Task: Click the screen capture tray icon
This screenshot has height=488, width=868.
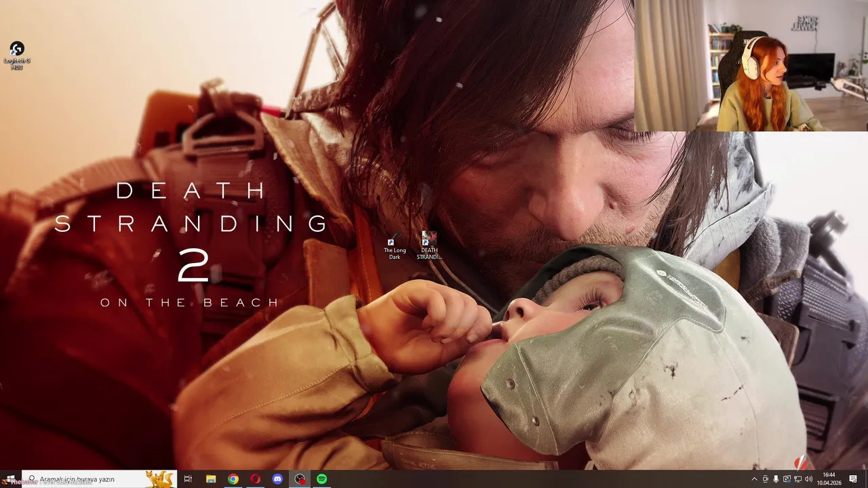Action: (787, 479)
